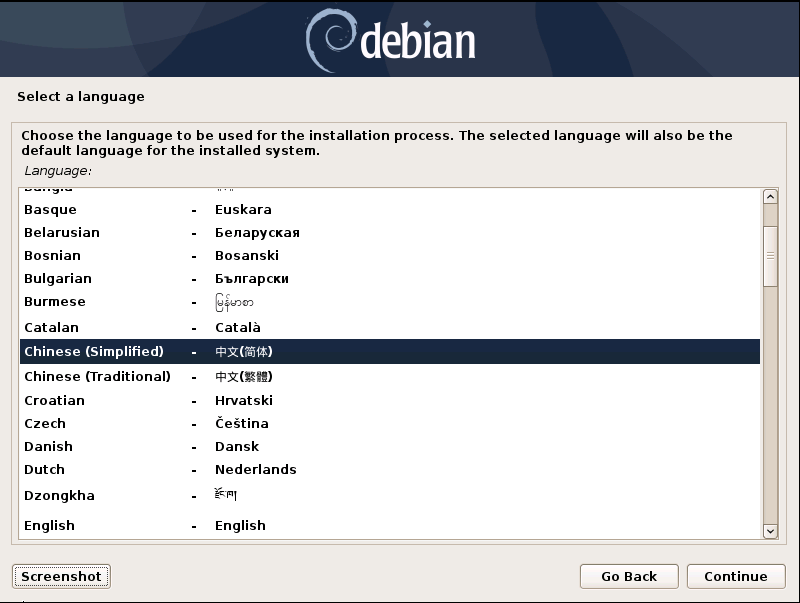Screen dimensions: 800x603
Task: Grab the language list scrollbar thumb
Action: [770, 256]
